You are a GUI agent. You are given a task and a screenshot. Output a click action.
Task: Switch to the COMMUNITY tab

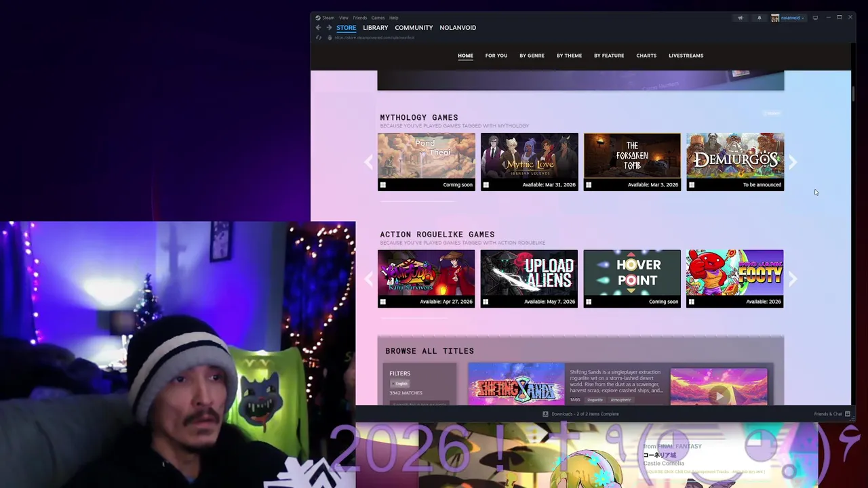click(414, 28)
